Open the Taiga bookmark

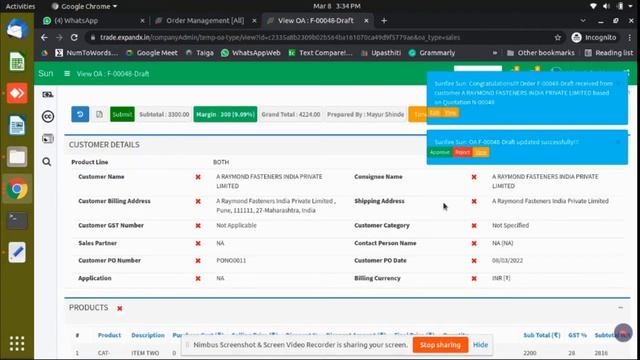(x=200, y=53)
